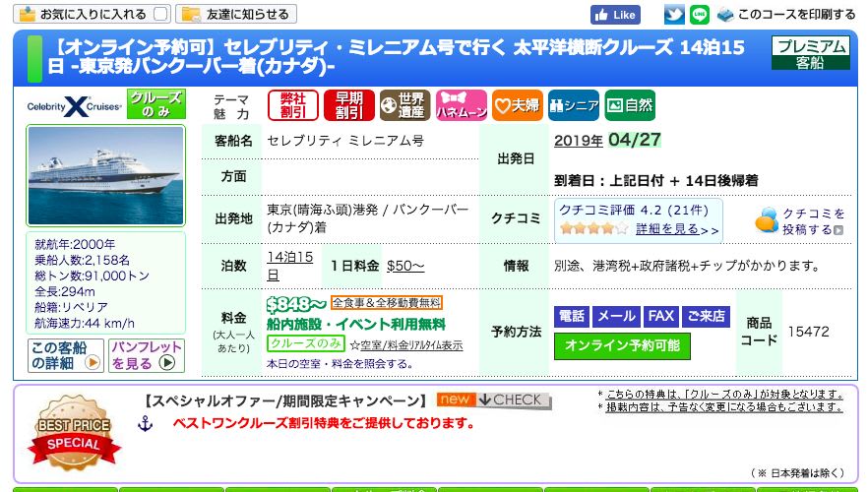Select the 自然 theme icon
The width and height of the screenshot is (868, 492).
(630, 105)
